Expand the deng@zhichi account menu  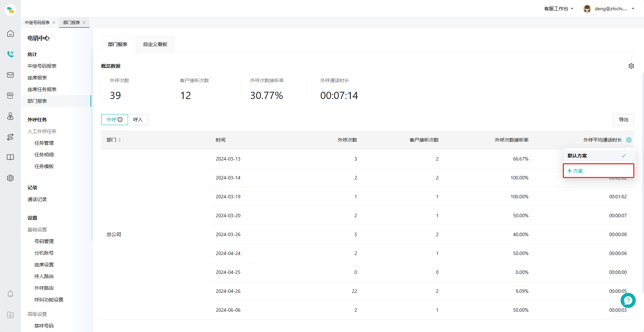[614, 9]
